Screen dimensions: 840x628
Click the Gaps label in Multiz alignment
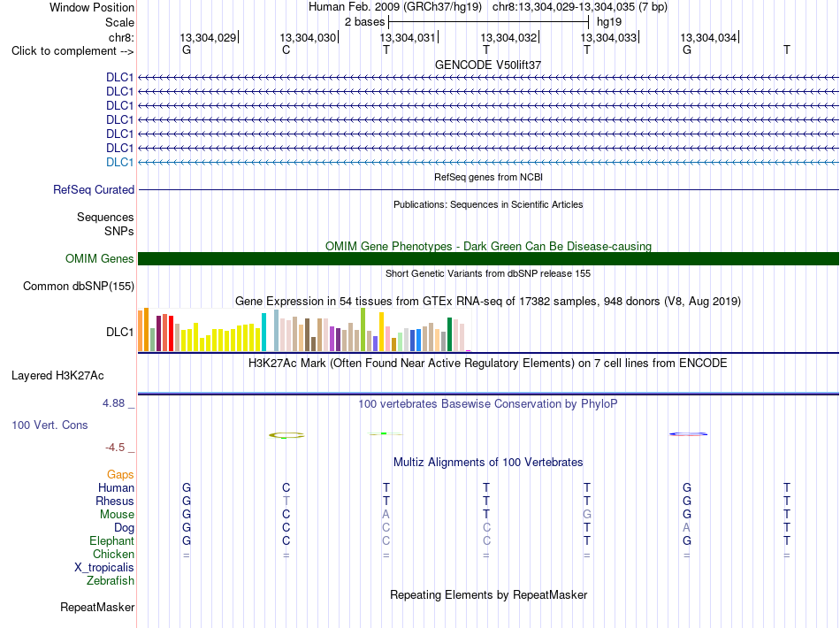coord(120,475)
